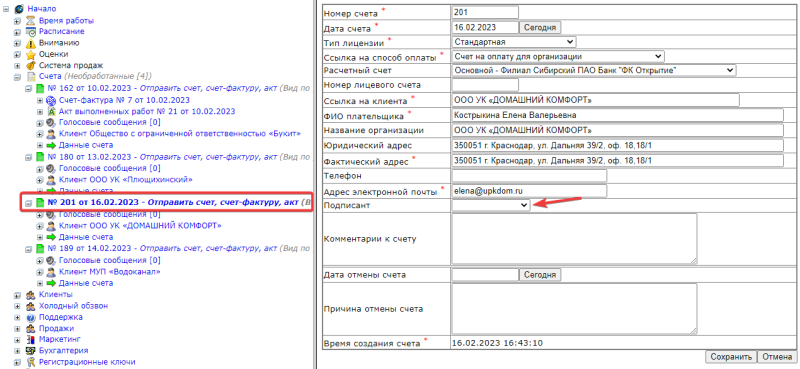Click Сегодня button next to Дата отмены счета
Viewport: 800px width, 369px height.
540,275
